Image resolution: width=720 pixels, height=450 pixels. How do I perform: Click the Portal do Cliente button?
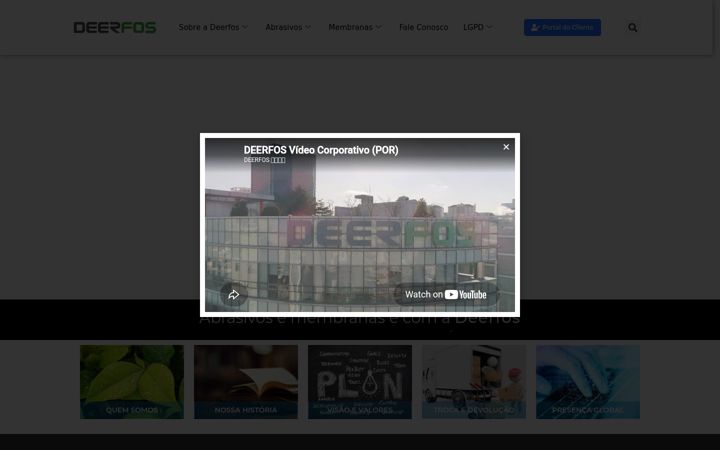coord(562,28)
